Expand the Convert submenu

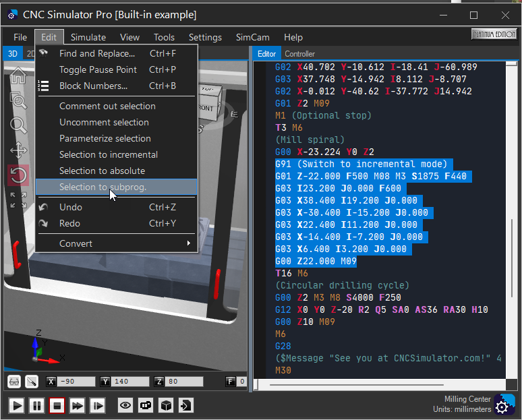(117, 243)
